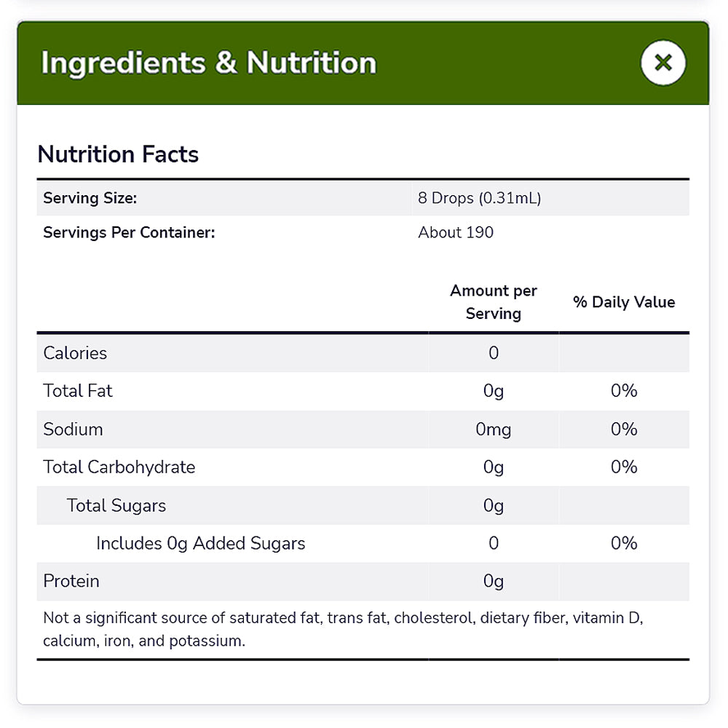728x728 pixels.
Task: Select the Total Sugars row label
Action: 116,505
